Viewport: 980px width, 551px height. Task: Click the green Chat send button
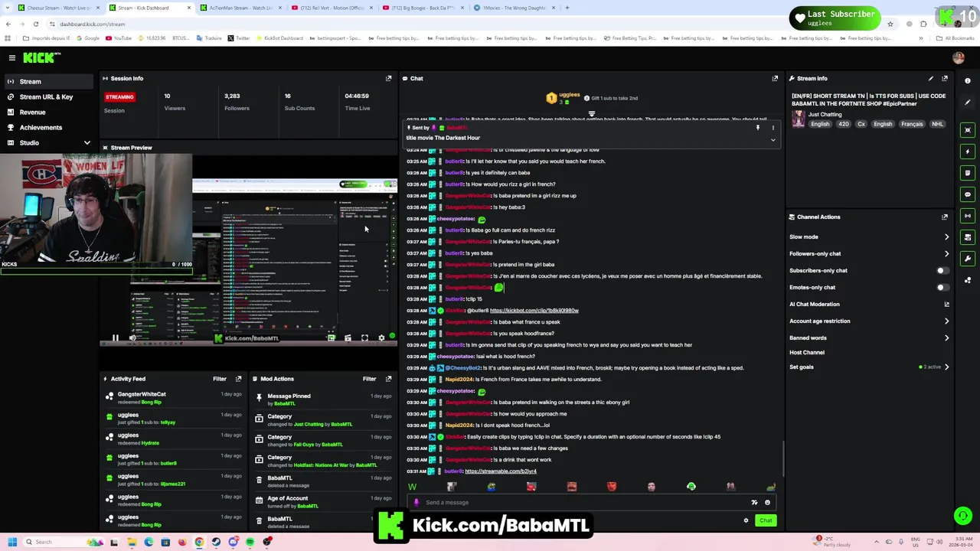click(766, 520)
